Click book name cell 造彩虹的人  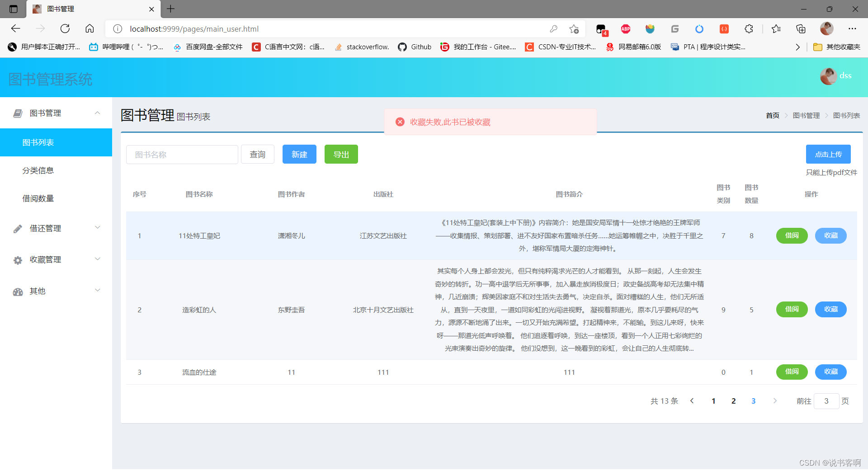(x=199, y=310)
